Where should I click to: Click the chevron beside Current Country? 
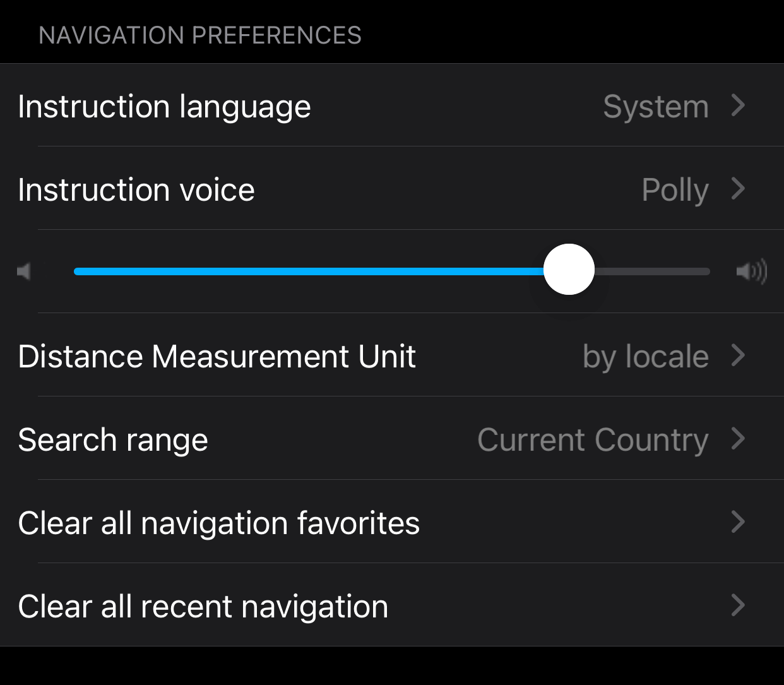coord(739,438)
